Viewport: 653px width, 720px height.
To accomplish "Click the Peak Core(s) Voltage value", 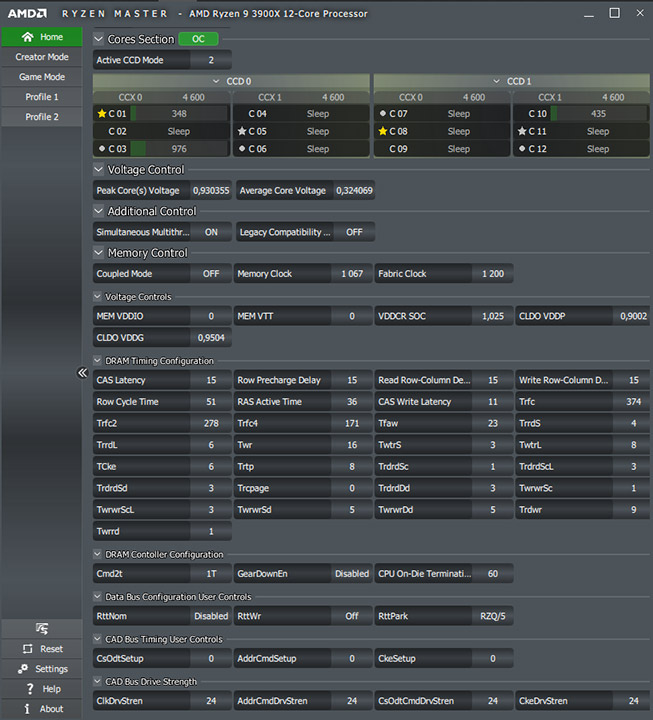I will tap(211, 191).
